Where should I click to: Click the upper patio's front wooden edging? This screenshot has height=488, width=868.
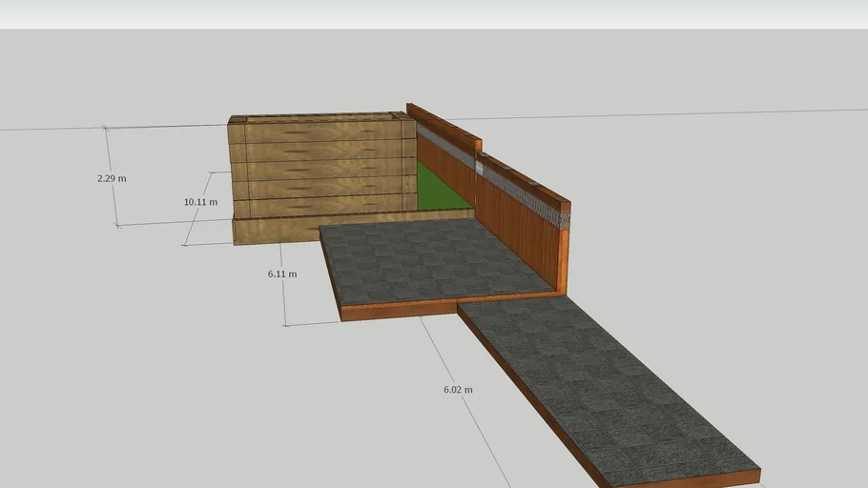[399, 310]
